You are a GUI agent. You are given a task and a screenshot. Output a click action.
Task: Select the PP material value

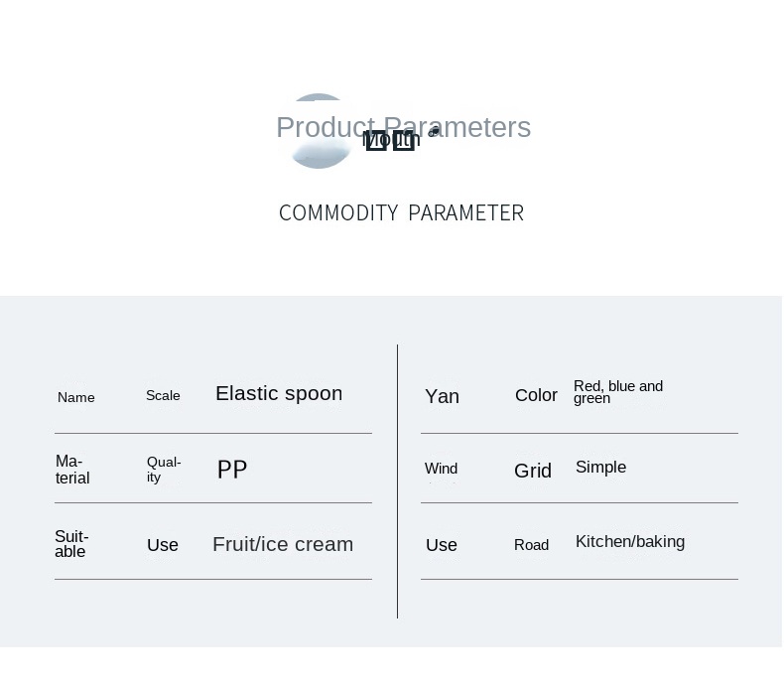(x=232, y=470)
